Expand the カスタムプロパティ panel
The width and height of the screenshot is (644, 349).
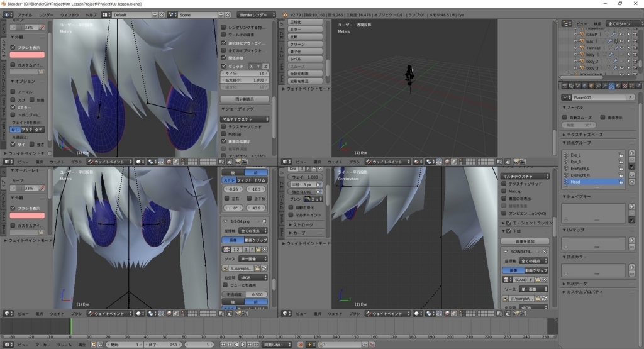point(584,292)
